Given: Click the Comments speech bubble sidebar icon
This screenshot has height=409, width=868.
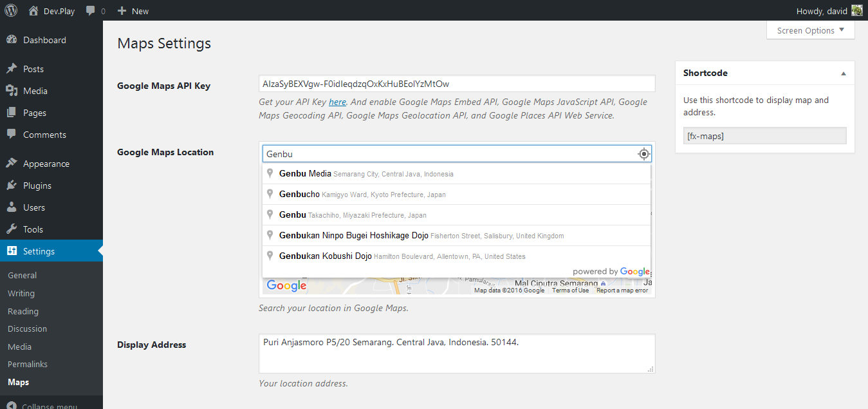Looking at the screenshot, I should pyautogui.click(x=12, y=135).
